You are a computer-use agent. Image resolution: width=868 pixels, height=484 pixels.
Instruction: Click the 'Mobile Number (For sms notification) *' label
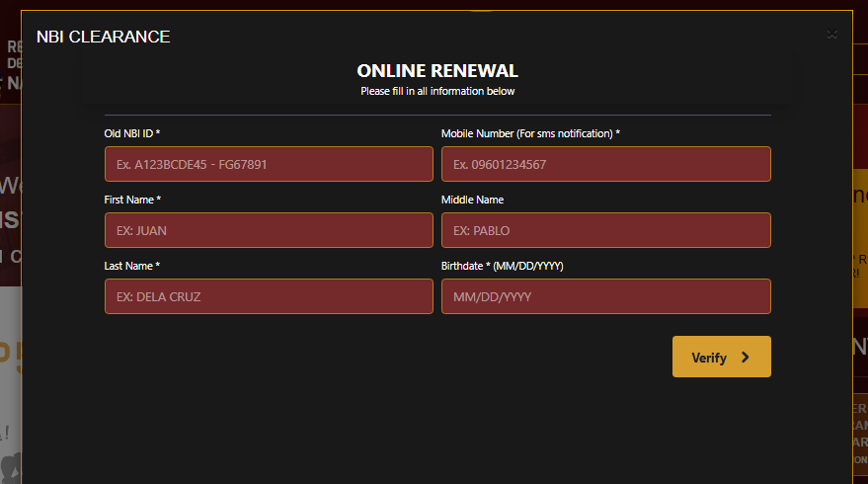pyautogui.click(x=530, y=133)
